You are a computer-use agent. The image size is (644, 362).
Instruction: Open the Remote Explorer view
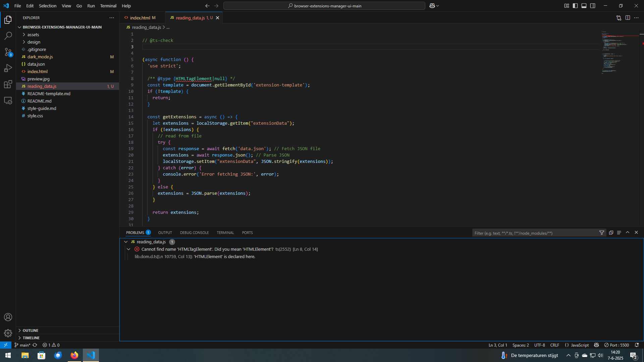(x=8, y=101)
